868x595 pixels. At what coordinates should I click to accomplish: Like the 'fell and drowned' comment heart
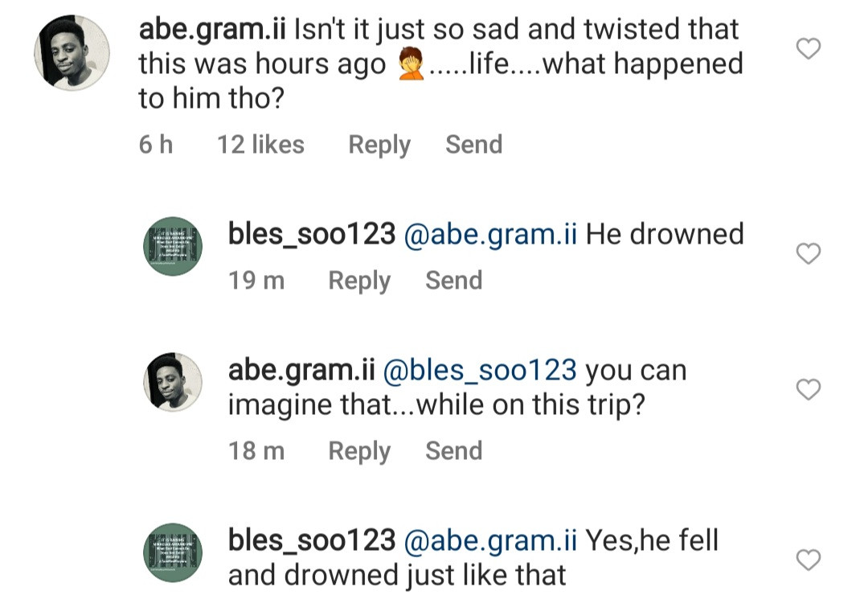807,560
